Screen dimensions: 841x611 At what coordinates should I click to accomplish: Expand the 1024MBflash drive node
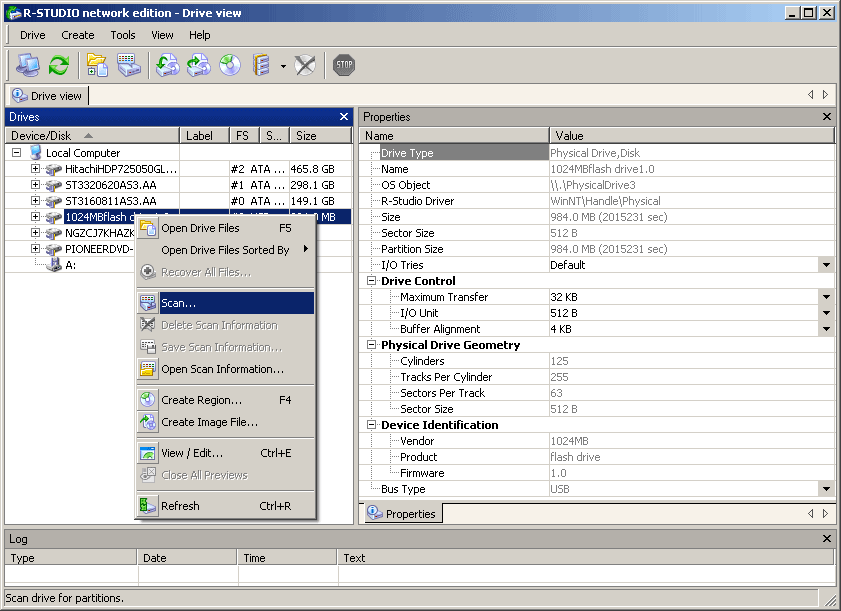[35, 217]
